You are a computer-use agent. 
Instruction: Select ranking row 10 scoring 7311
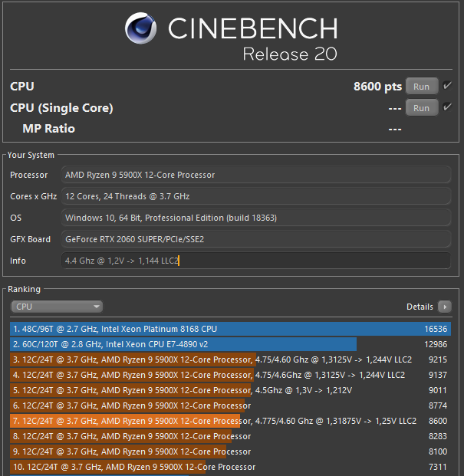[230, 467]
